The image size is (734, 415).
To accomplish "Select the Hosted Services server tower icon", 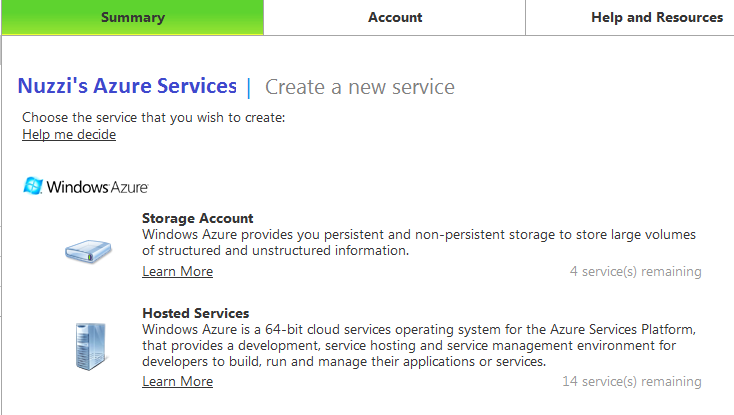I will pos(91,346).
